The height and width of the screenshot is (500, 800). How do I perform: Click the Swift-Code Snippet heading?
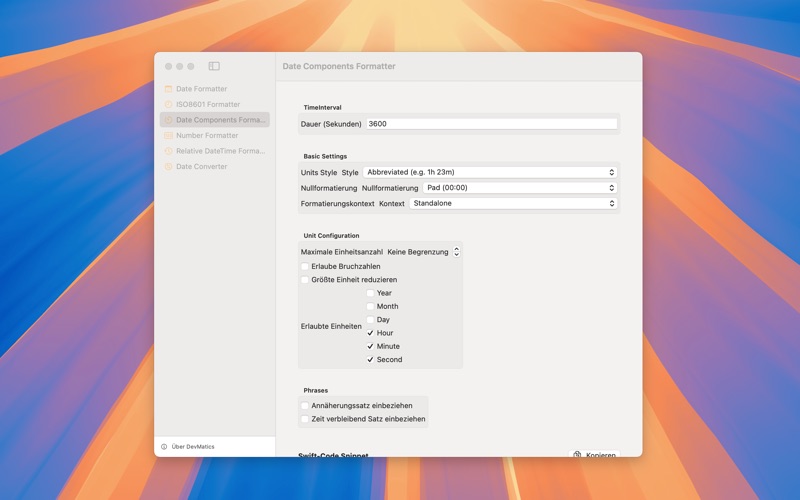click(x=333, y=455)
